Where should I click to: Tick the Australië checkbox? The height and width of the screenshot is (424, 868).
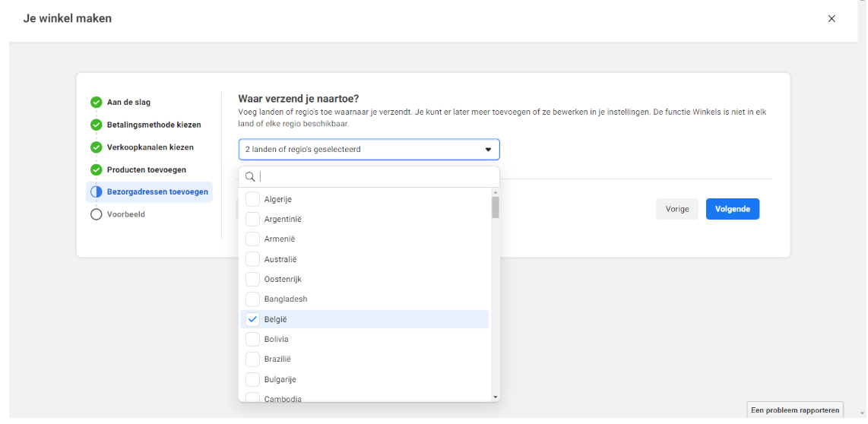click(253, 259)
